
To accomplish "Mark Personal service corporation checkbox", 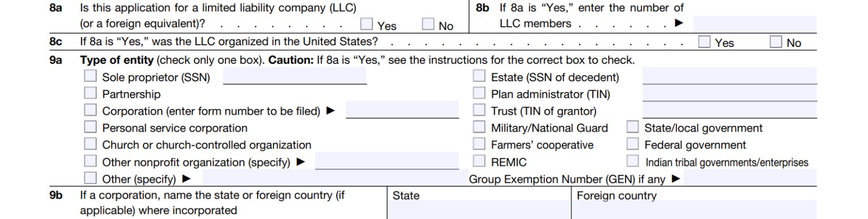I will pyautogui.click(x=90, y=127).
